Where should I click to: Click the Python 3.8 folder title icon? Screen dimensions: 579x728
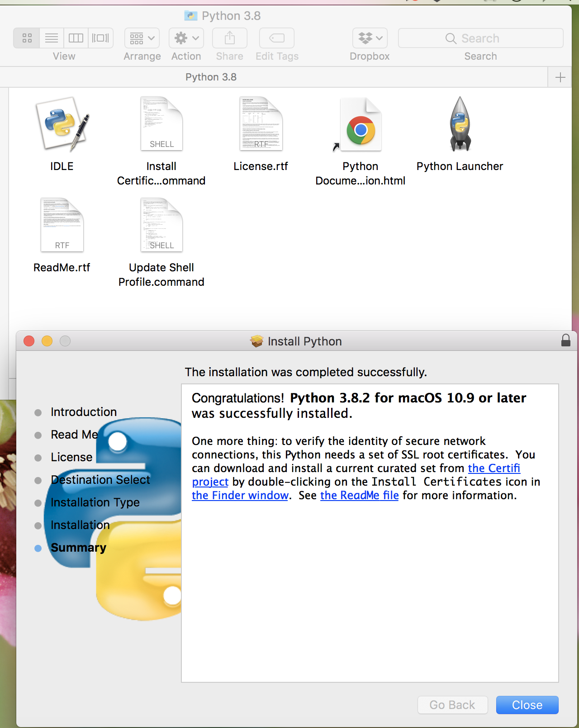click(191, 16)
